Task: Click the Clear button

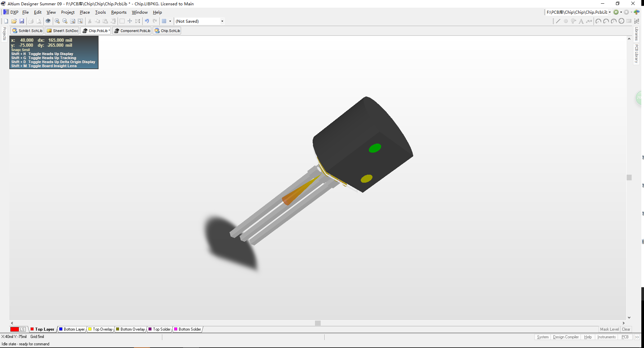Action: pyautogui.click(x=626, y=329)
